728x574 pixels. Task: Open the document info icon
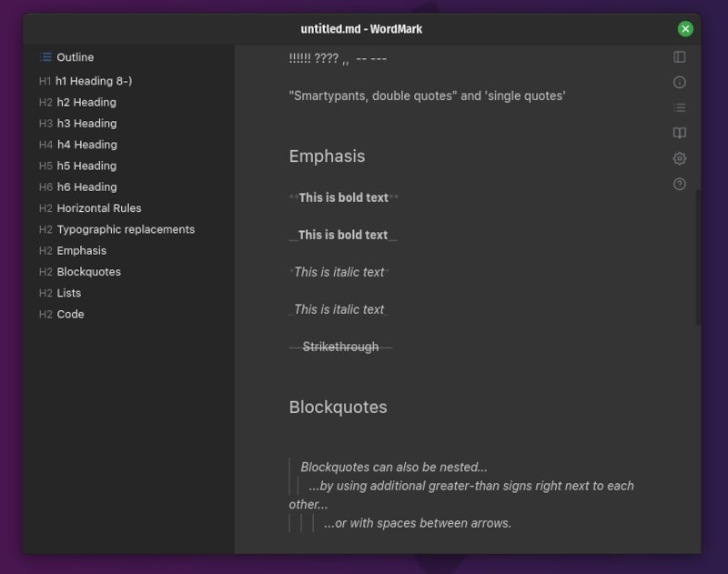click(679, 83)
